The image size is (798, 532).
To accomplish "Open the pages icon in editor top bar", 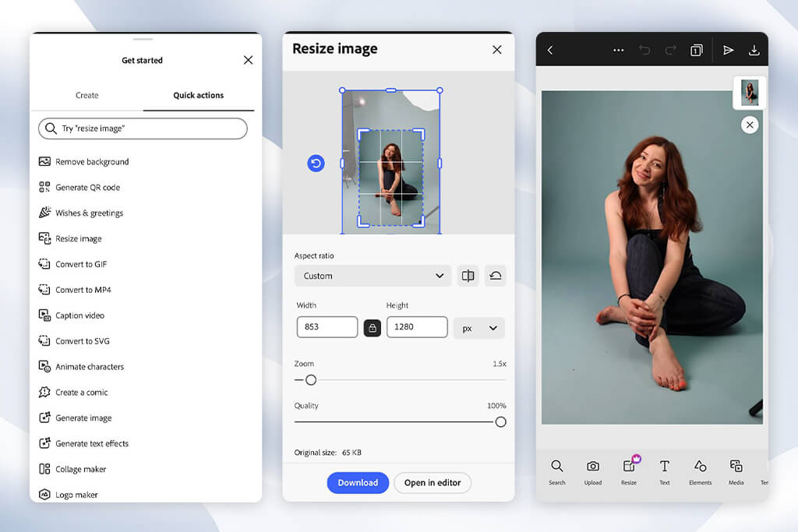I will tap(696, 50).
